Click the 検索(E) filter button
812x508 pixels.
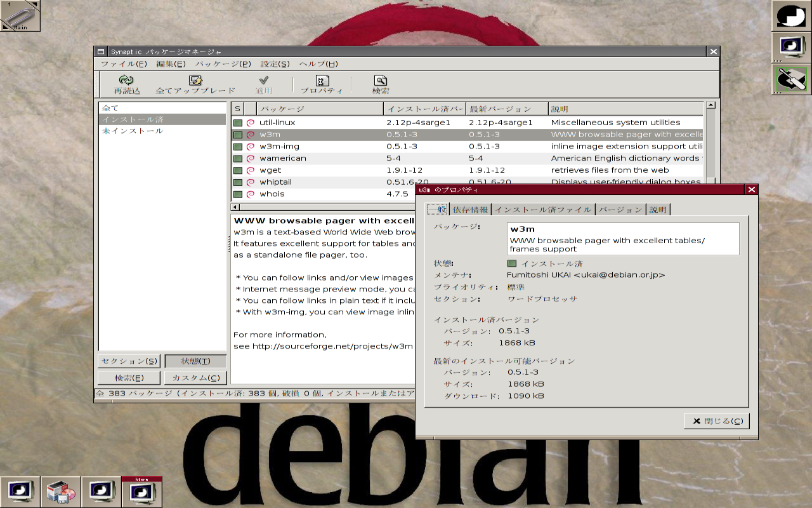click(x=129, y=378)
